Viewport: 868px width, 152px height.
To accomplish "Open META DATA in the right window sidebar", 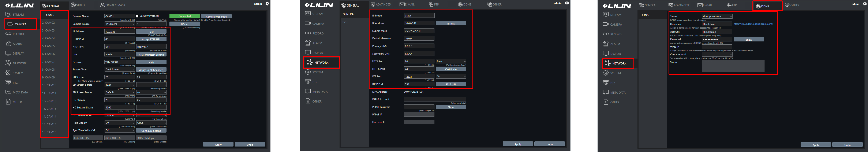I will pos(614,93).
